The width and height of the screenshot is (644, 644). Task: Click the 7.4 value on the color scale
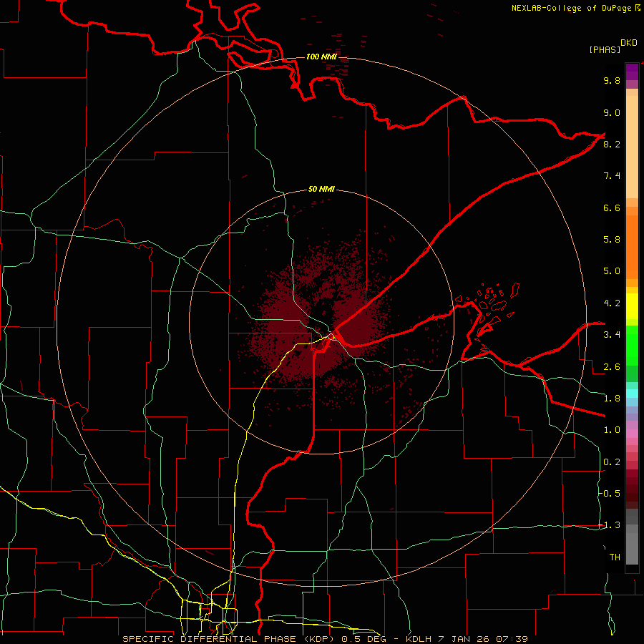612,176
